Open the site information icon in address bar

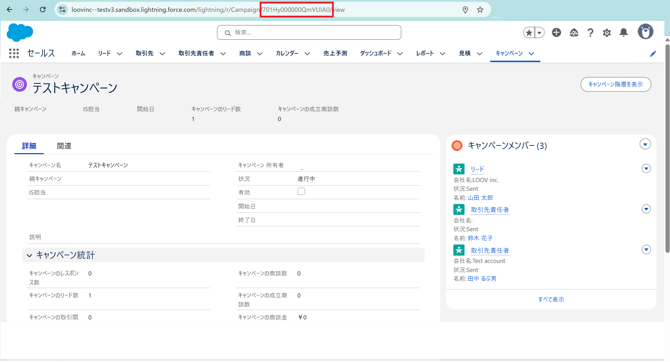[62, 9]
